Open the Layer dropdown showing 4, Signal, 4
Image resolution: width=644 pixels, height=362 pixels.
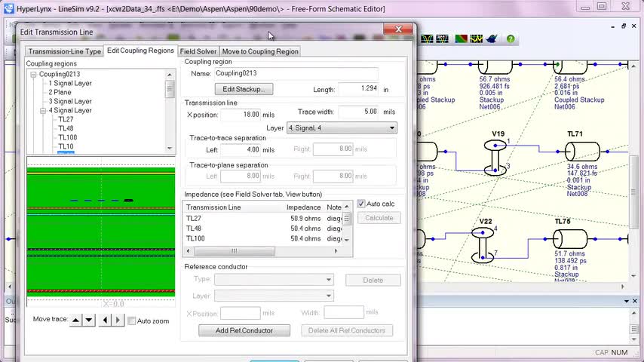click(x=341, y=128)
